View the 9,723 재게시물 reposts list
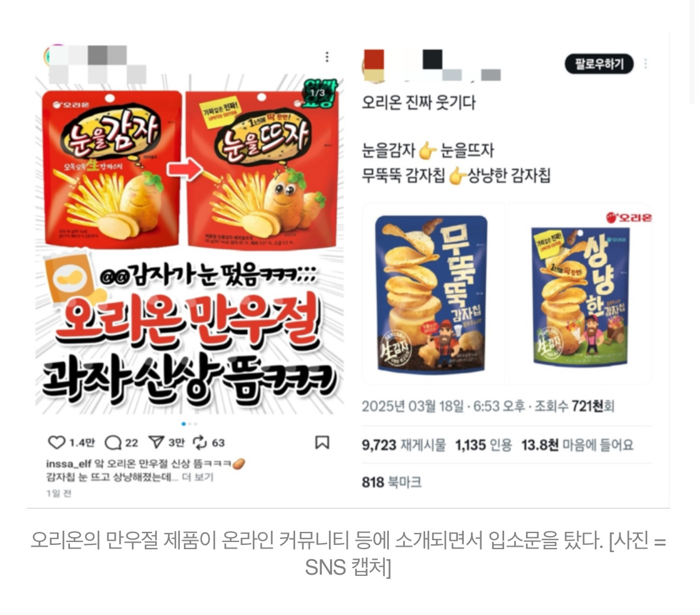 click(x=404, y=445)
